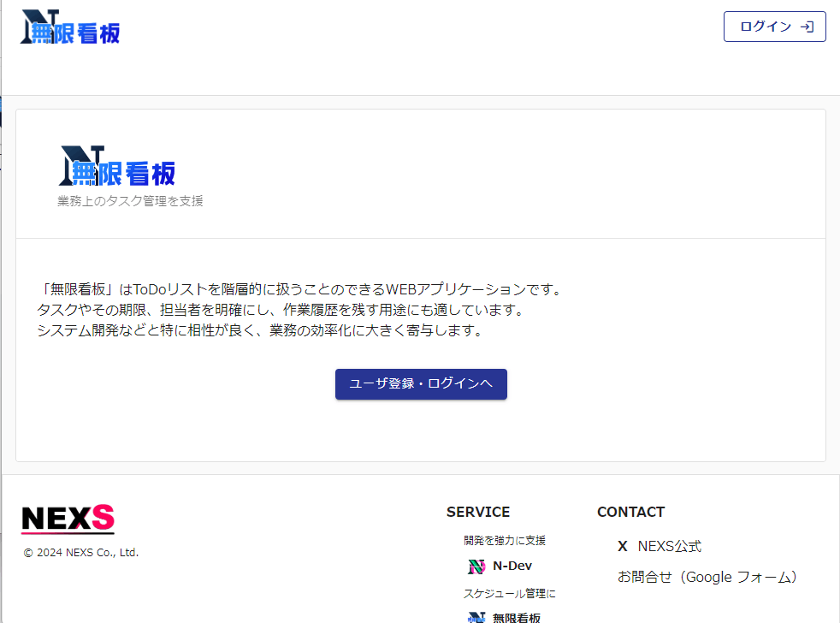Click the line starting タスクやその期限

281,310
